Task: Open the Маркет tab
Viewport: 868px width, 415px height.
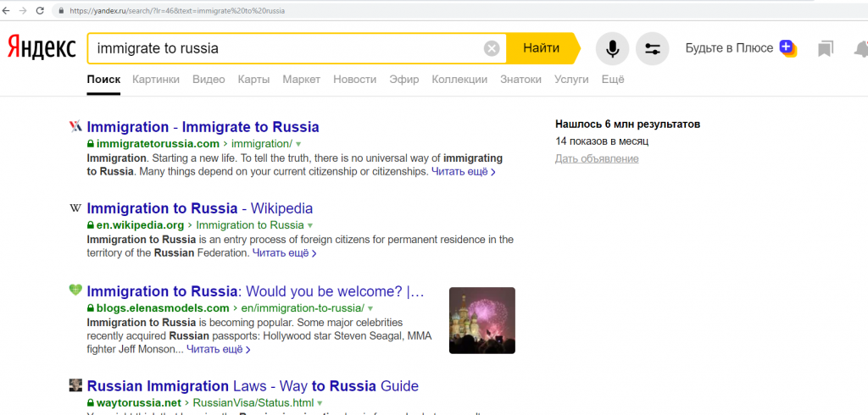Action: pyautogui.click(x=302, y=79)
